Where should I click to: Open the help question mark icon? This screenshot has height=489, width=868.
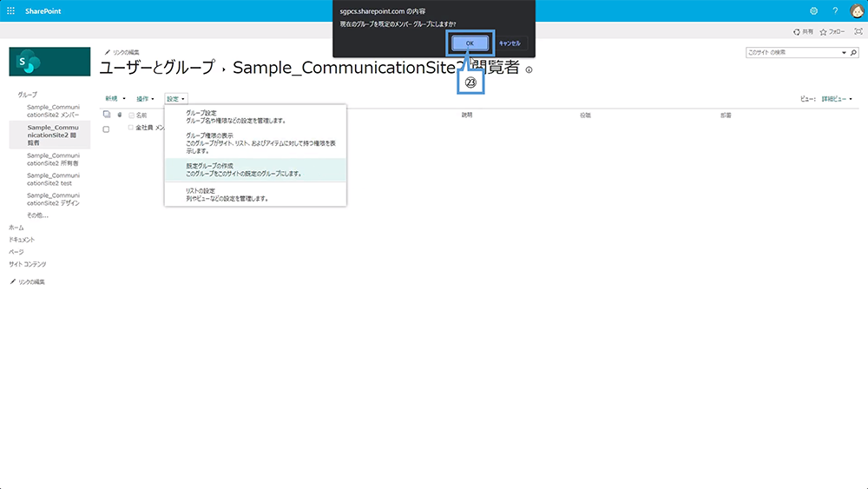click(835, 10)
